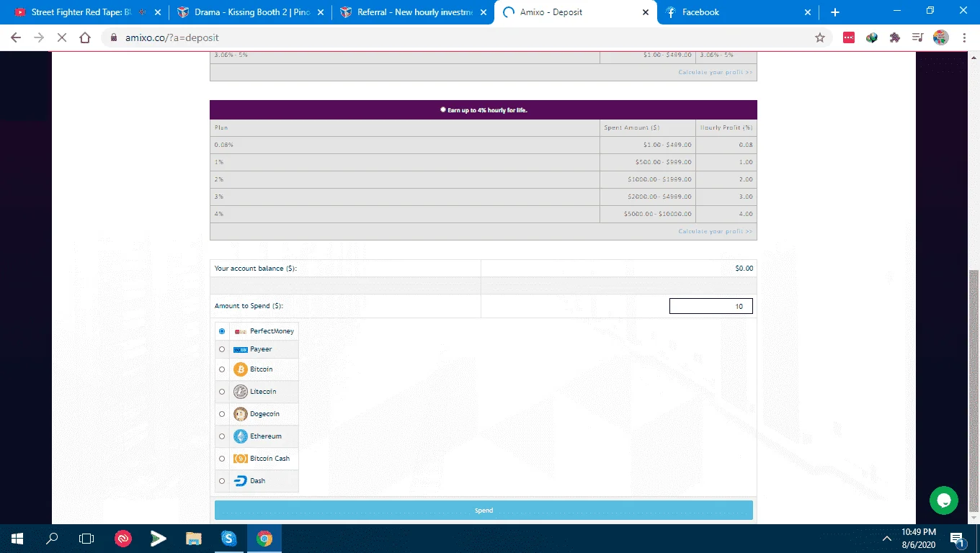Open Task View on the taskbar

86,538
